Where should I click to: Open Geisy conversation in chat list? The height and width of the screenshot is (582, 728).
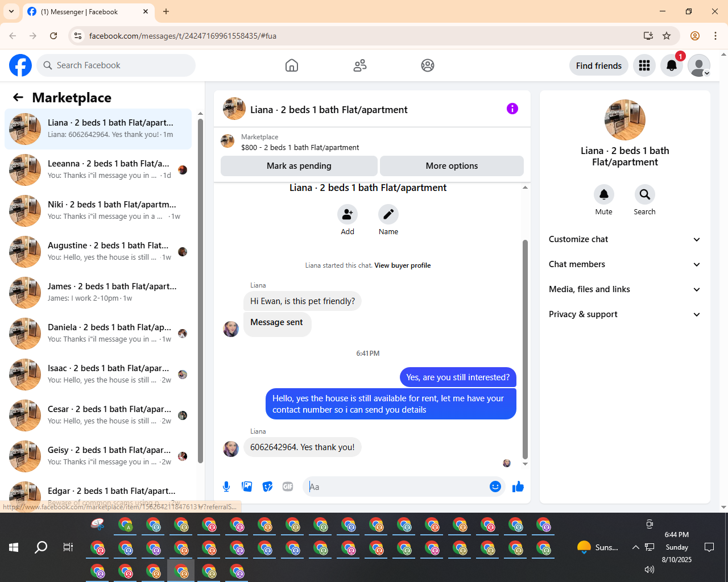click(98, 456)
